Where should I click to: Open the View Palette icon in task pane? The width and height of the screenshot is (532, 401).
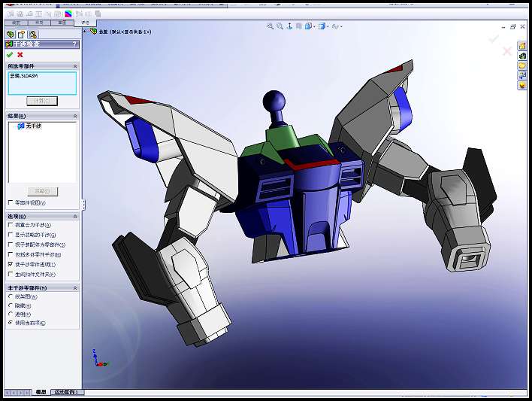521,75
